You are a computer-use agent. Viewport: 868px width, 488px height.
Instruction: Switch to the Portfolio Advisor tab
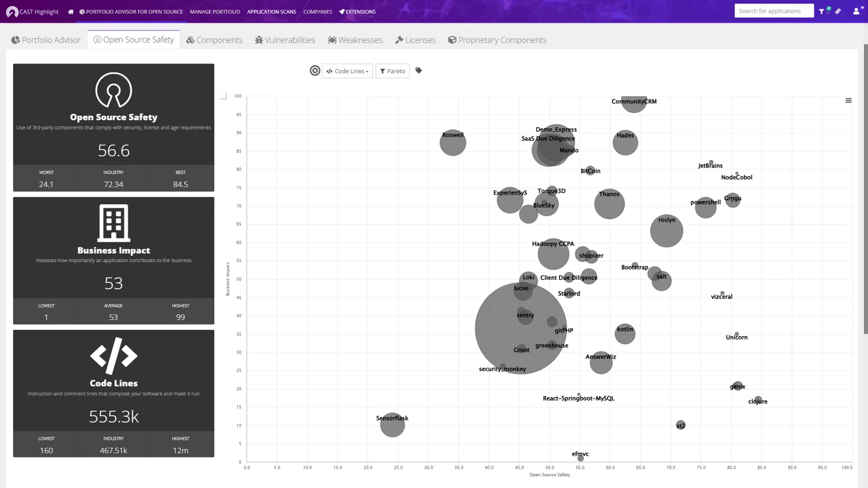tap(46, 40)
